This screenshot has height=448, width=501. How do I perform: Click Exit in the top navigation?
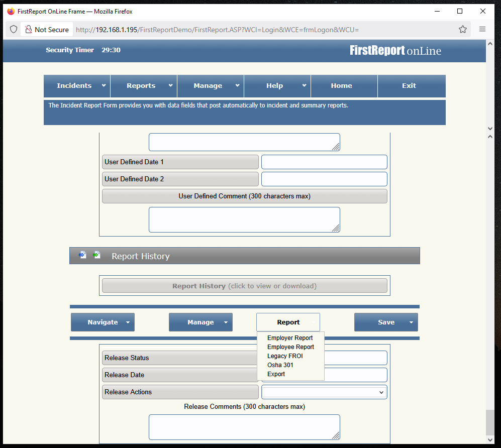pyautogui.click(x=409, y=86)
